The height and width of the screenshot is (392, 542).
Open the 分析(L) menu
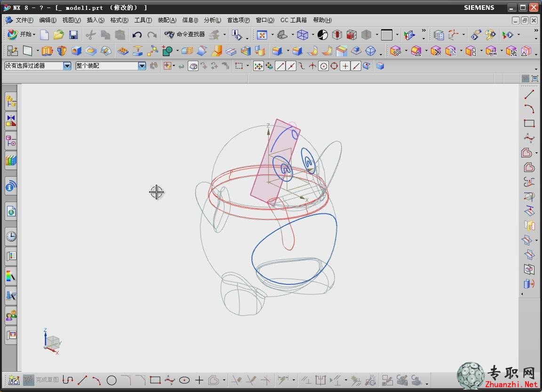[212, 20]
